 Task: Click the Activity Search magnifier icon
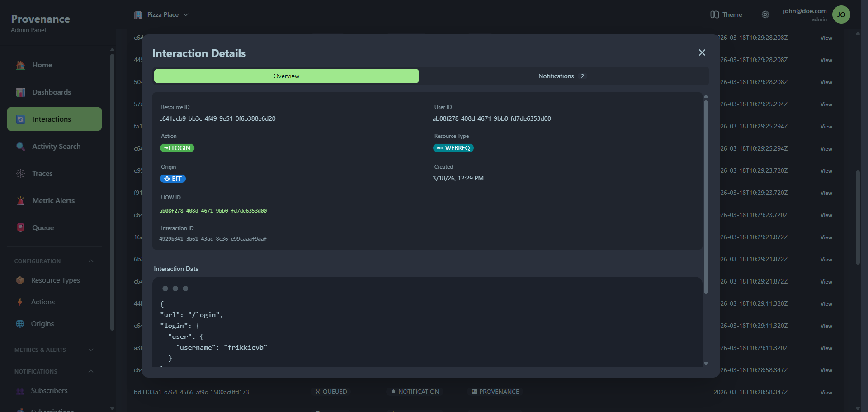pos(21,147)
